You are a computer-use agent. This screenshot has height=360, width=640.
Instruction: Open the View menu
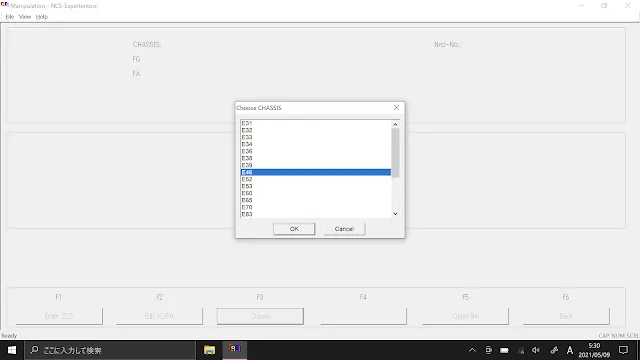point(25,17)
